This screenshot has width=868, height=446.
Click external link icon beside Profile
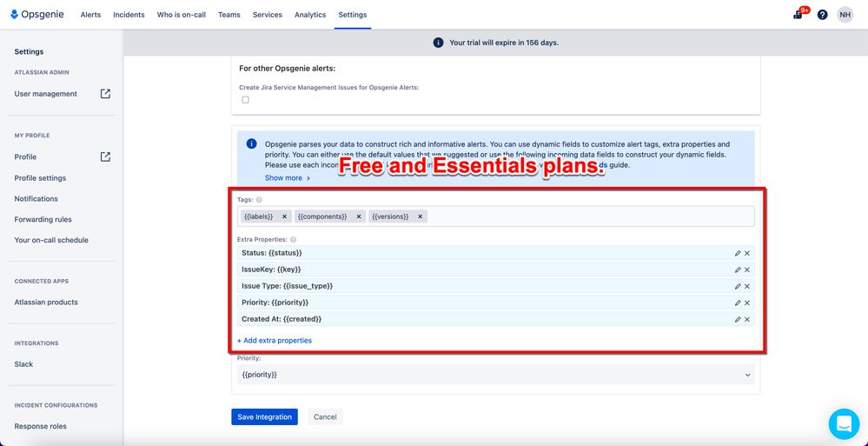pos(105,156)
